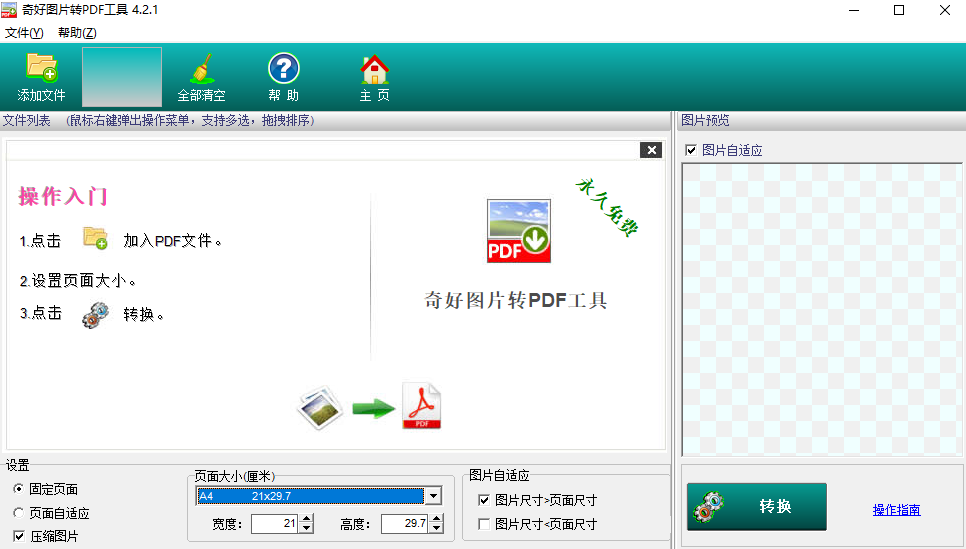Open the 操作指南 link
This screenshot has height=549, width=966.
(x=896, y=510)
